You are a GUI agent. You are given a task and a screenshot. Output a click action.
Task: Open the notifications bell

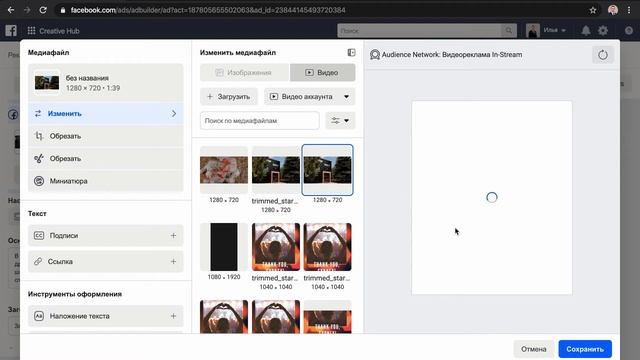[586, 31]
